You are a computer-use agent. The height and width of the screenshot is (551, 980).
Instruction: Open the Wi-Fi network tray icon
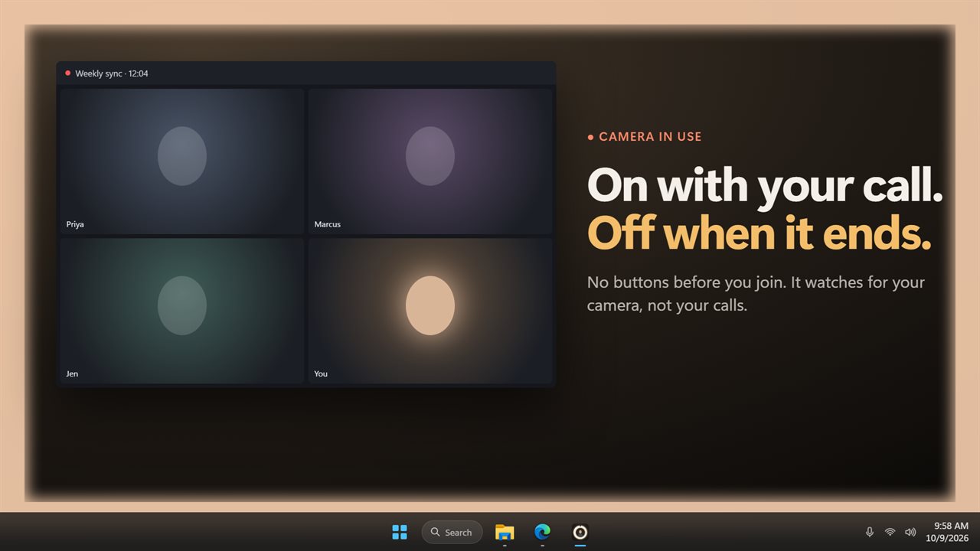[x=890, y=532]
